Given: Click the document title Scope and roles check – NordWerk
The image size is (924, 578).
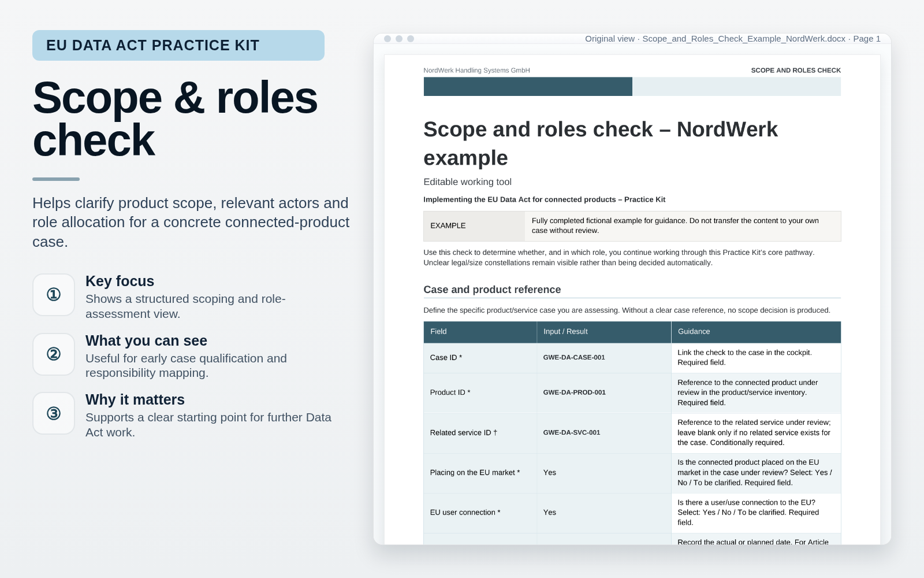Looking at the screenshot, I should [601, 144].
